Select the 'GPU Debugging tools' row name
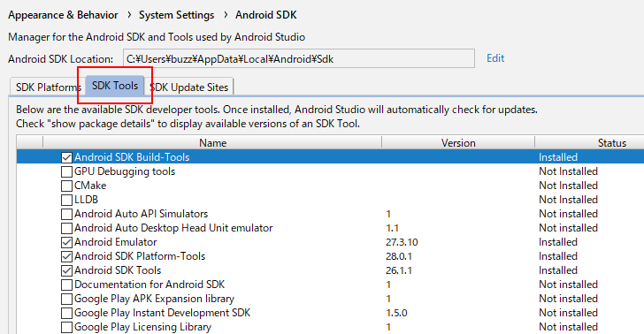The width and height of the screenshot is (644, 334). [125, 171]
